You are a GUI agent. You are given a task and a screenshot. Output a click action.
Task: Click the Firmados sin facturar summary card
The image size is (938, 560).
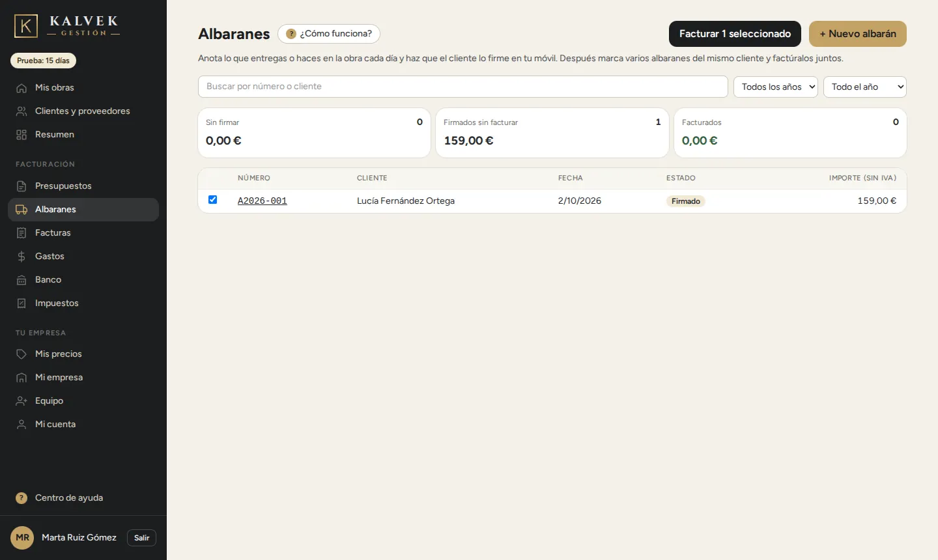pos(552,133)
